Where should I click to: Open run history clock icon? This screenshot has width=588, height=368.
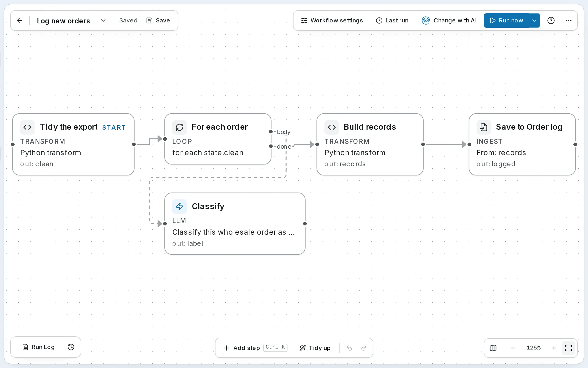71,347
